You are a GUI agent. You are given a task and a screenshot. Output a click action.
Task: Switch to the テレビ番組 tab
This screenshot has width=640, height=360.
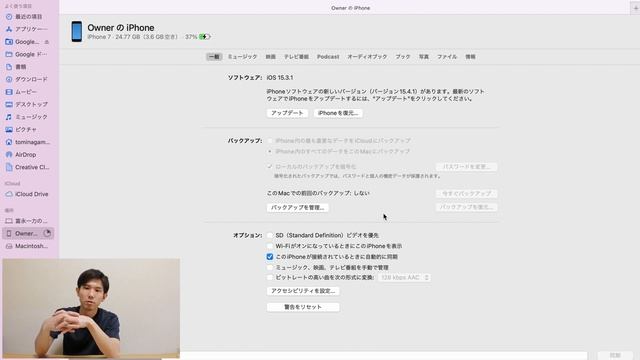point(296,57)
